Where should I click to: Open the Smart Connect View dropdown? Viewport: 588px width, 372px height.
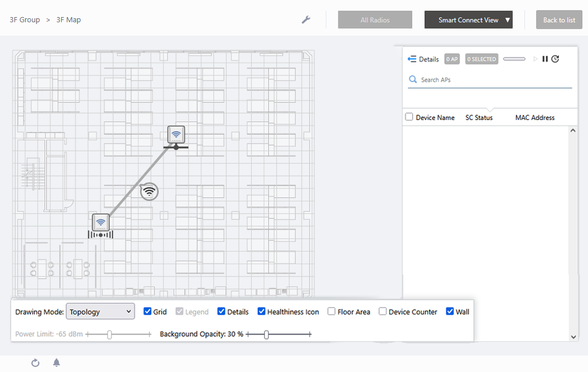[468, 20]
